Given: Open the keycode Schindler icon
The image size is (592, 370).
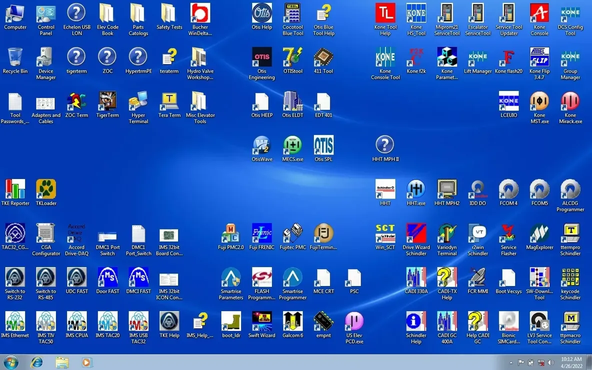Looking at the screenshot, I should (x=570, y=283).
